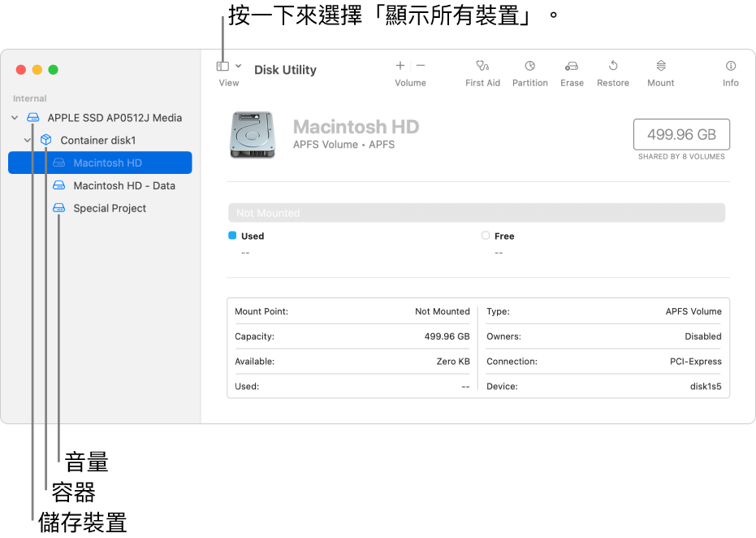
Task: Click the Info label
Action: (731, 83)
